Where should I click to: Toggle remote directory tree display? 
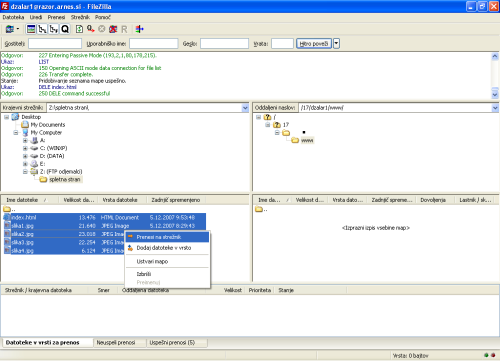[x=54, y=29]
